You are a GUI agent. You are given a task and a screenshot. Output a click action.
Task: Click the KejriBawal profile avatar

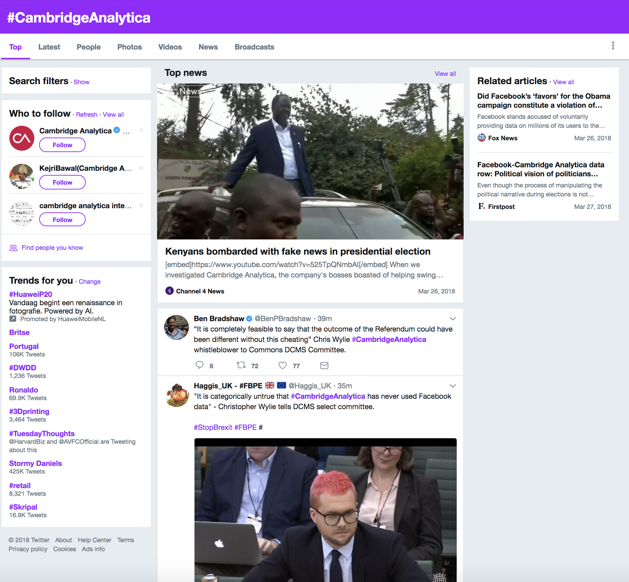tap(22, 176)
